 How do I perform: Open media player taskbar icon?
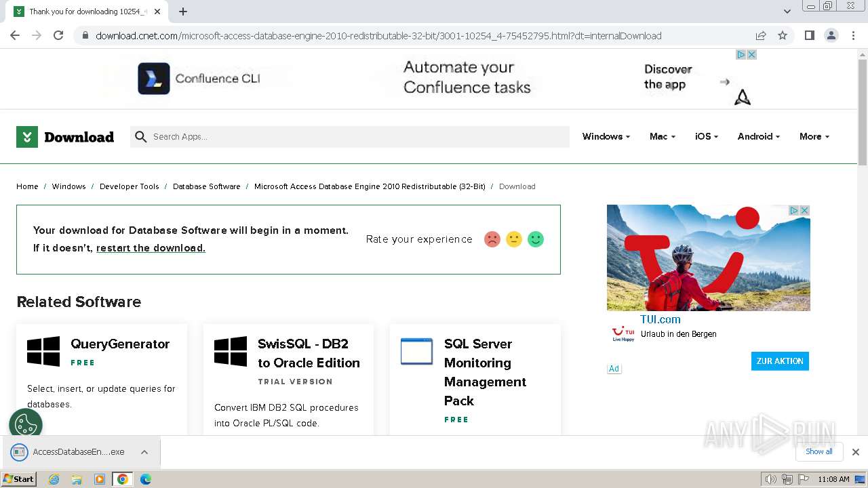[100, 479]
